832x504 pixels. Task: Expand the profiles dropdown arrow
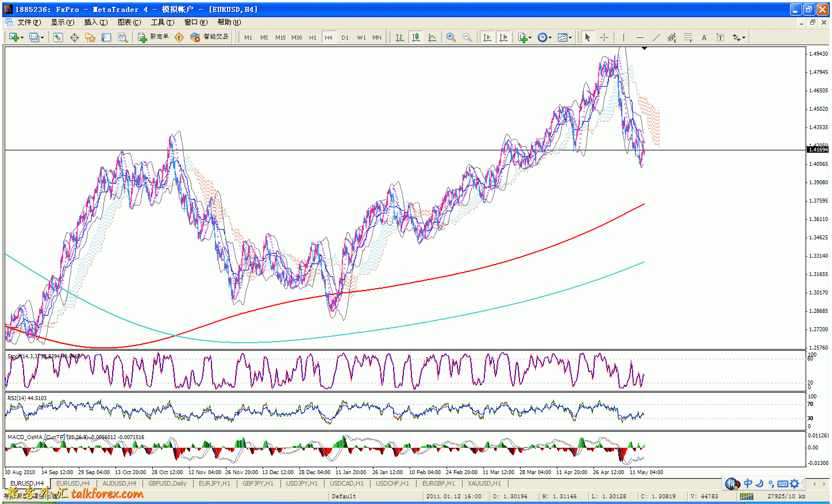[42, 38]
